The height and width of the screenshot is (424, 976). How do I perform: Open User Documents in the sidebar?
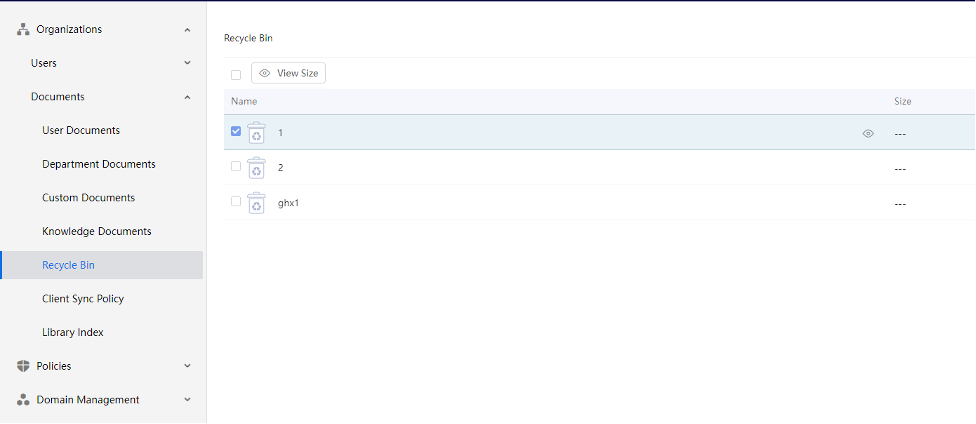point(81,130)
